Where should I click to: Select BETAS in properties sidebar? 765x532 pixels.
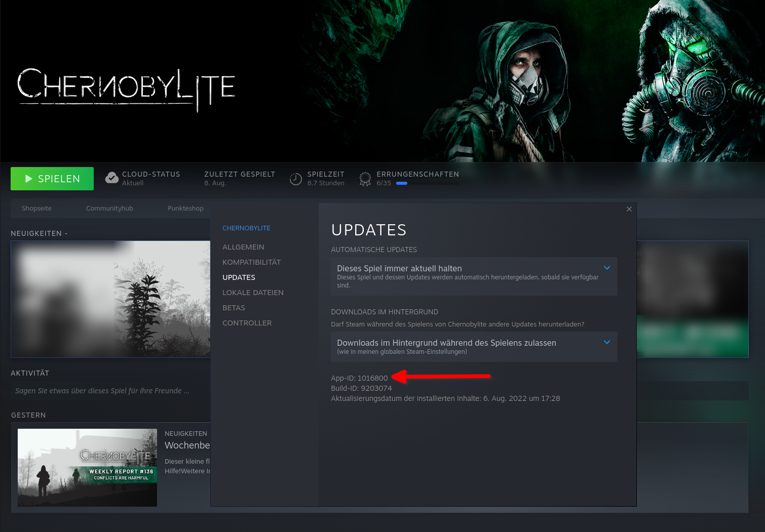pos(234,308)
